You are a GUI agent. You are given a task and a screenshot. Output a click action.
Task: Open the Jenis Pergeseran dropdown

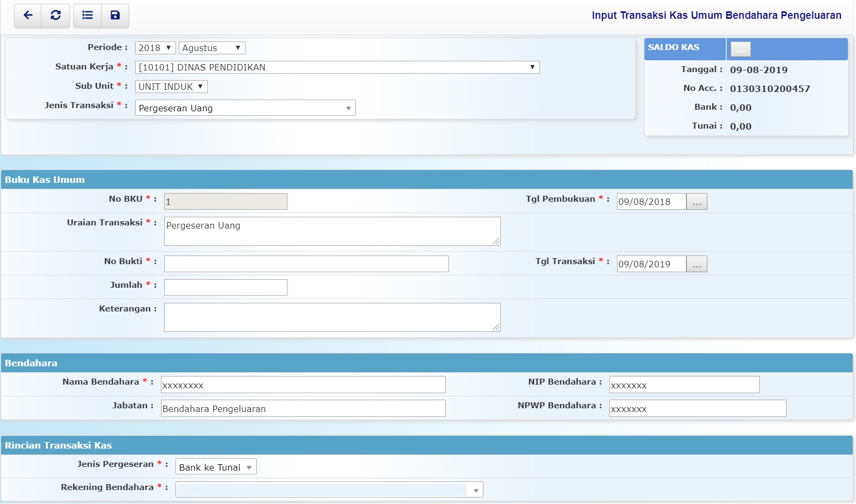(216, 467)
